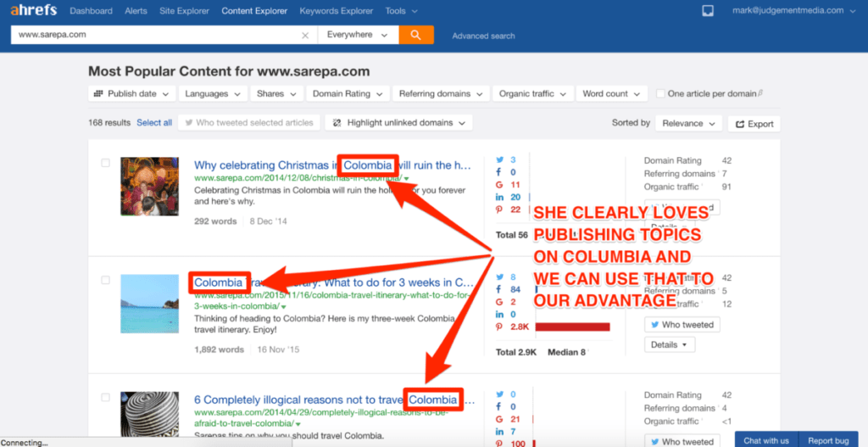Open the Shares filter dropdown
Viewport: 868px width, 447px height.
pos(277,93)
